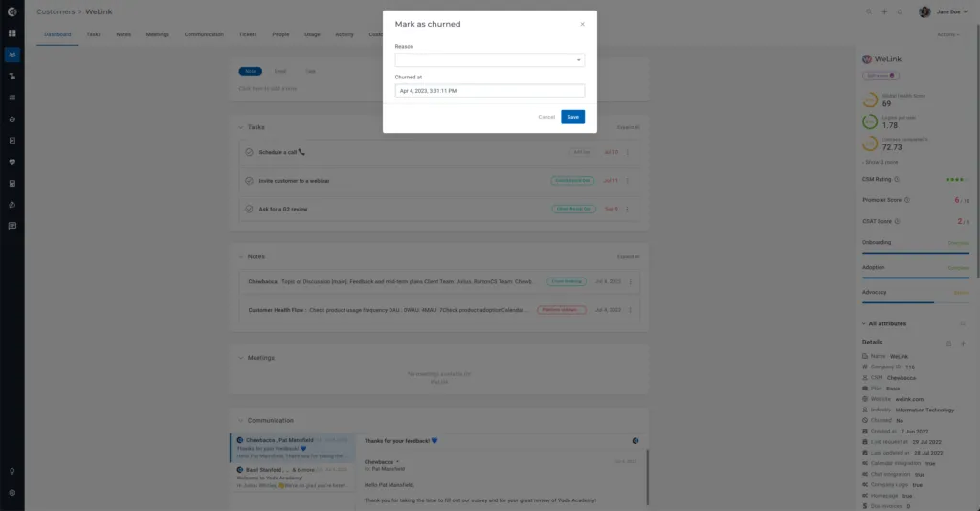Switch to the Meetings tab
This screenshot has width=980, height=511.
point(158,35)
